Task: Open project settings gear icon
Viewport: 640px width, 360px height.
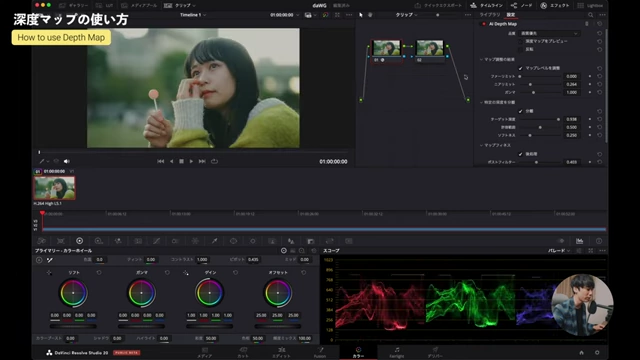Action: coord(597,353)
